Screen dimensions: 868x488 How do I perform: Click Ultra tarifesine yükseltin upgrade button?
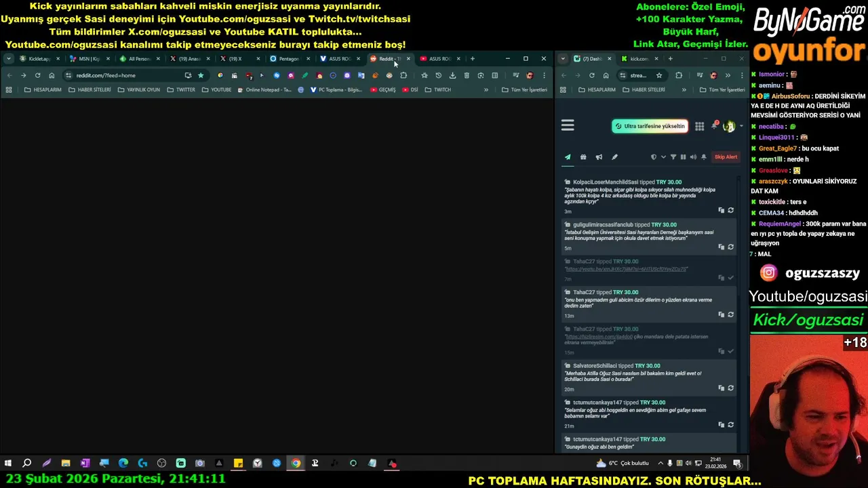(650, 126)
